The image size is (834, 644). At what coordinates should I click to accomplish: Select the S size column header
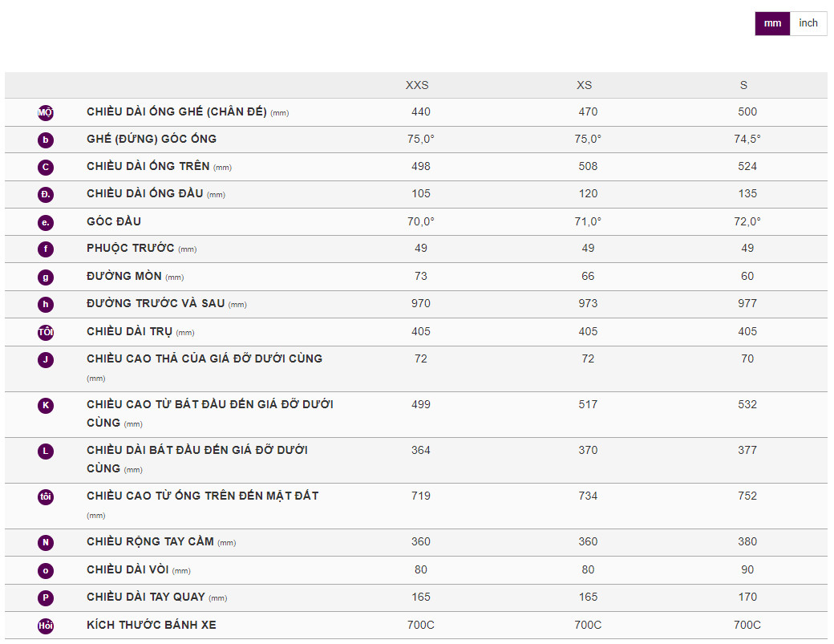click(744, 85)
